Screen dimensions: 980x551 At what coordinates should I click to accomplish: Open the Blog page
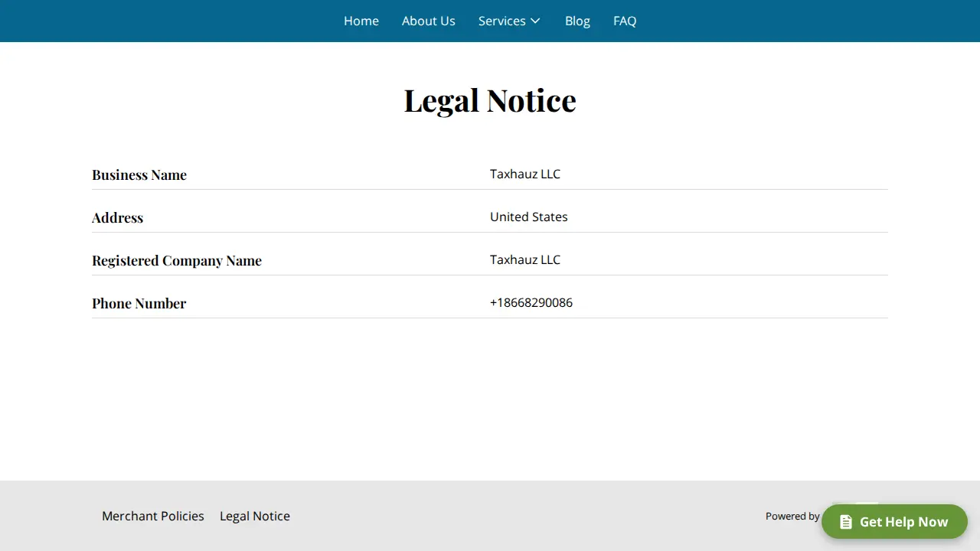point(577,21)
